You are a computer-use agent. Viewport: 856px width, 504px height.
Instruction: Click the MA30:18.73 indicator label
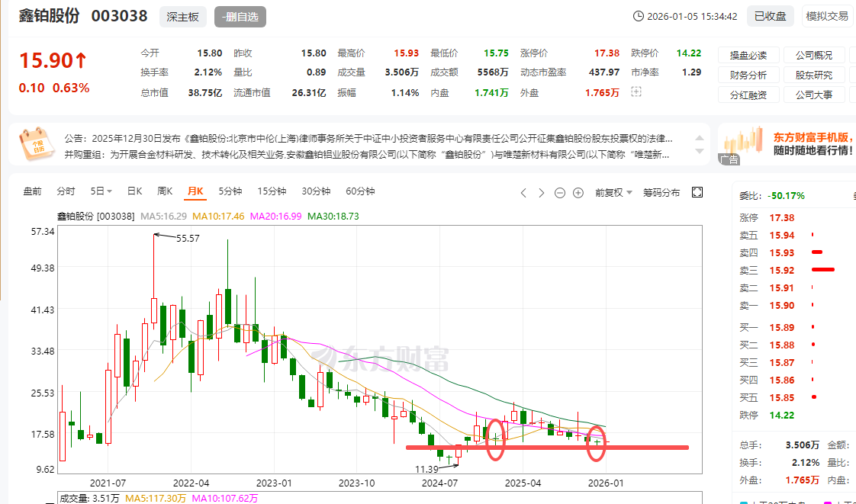[333, 216]
